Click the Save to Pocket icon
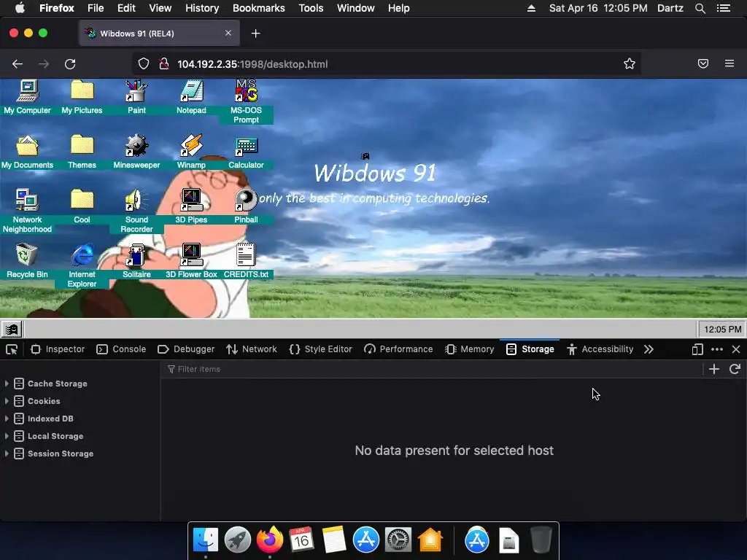This screenshot has height=560, width=747. (703, 64)
